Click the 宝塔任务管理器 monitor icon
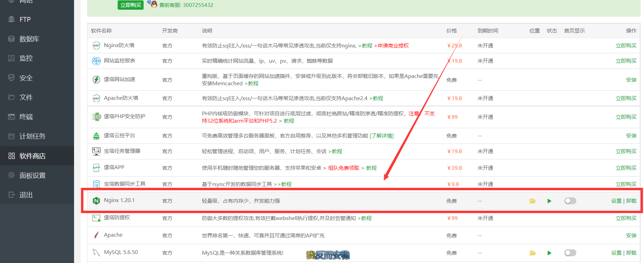 96,151
